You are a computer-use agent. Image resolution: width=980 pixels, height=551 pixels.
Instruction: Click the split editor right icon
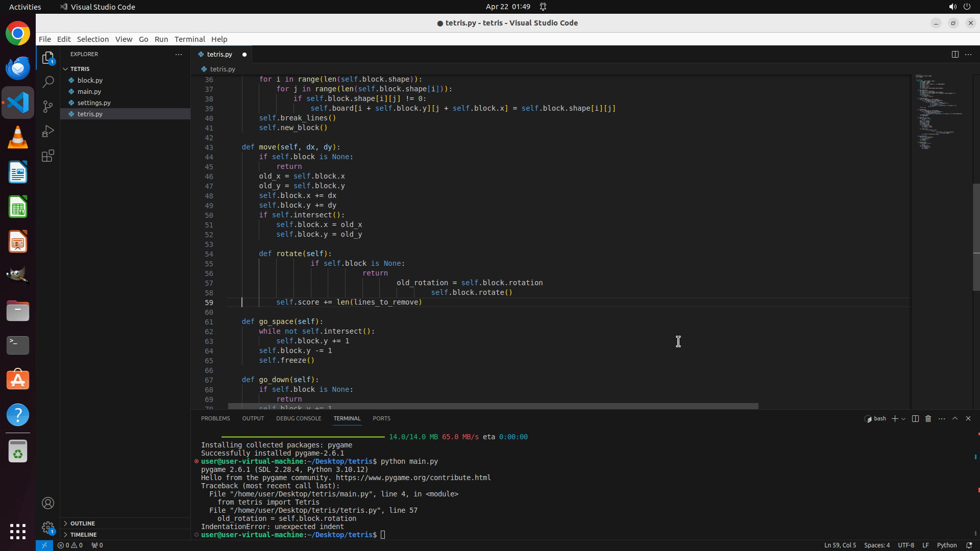click(x=954, y=54)
